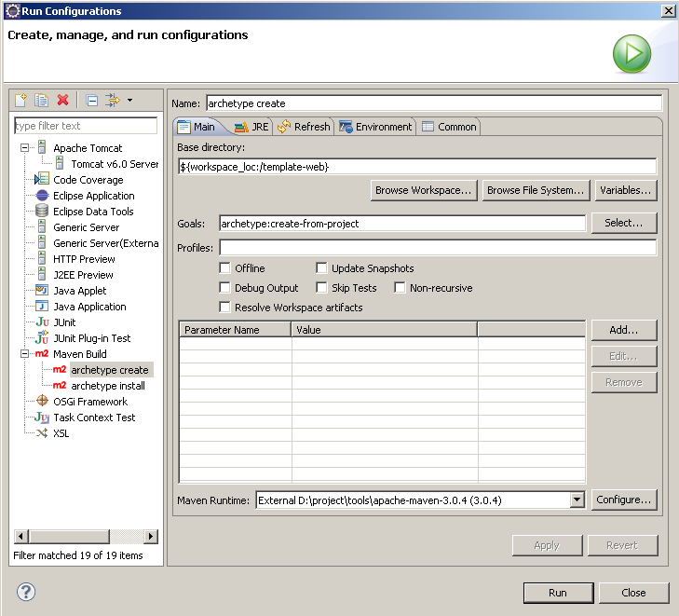Viewport: 679px width, 616px height.
Task: Collapse the Maven Build tree node
Action: pyautogui.click(x=25, y=354)
